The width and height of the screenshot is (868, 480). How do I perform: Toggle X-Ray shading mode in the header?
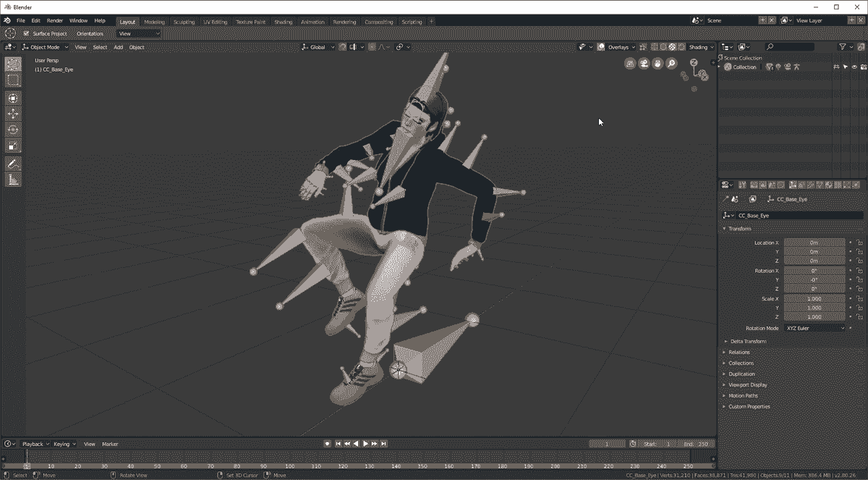(643, 46)
